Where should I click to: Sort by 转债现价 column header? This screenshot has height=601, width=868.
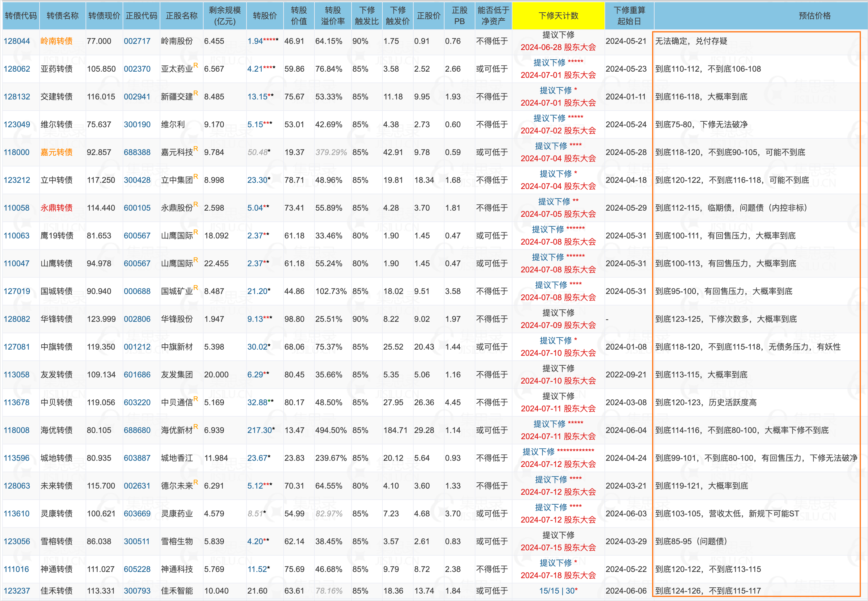(x=104, y=15)
